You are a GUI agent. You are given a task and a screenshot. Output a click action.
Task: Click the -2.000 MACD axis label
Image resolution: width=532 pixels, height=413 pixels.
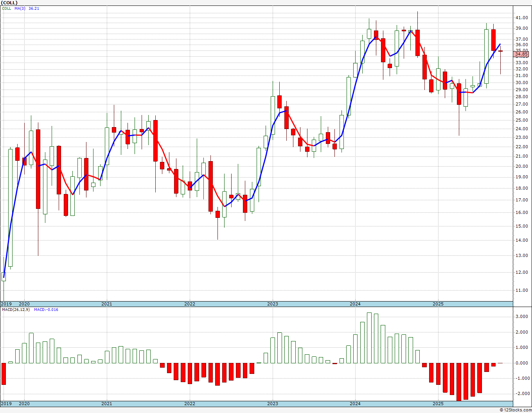521,393
